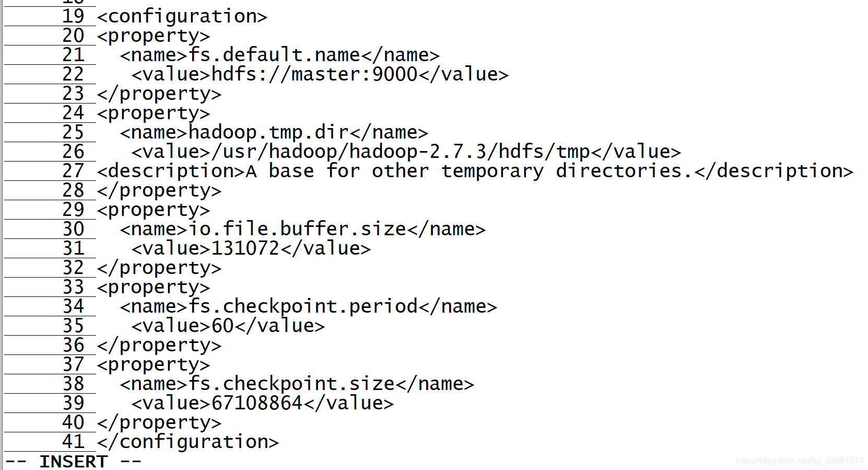Screen dimensions: 868x470
Task: Click the opening configuration tag
Action: coord(182,17)
